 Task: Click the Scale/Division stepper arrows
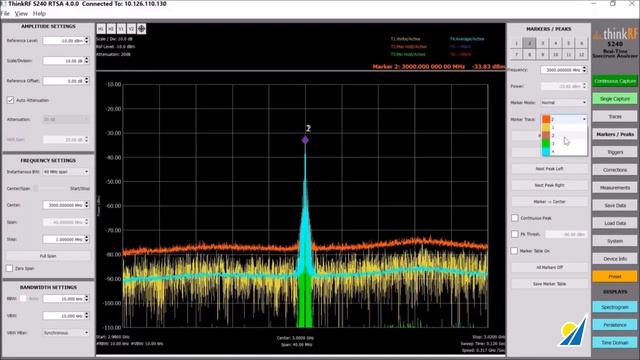(87, 60)
